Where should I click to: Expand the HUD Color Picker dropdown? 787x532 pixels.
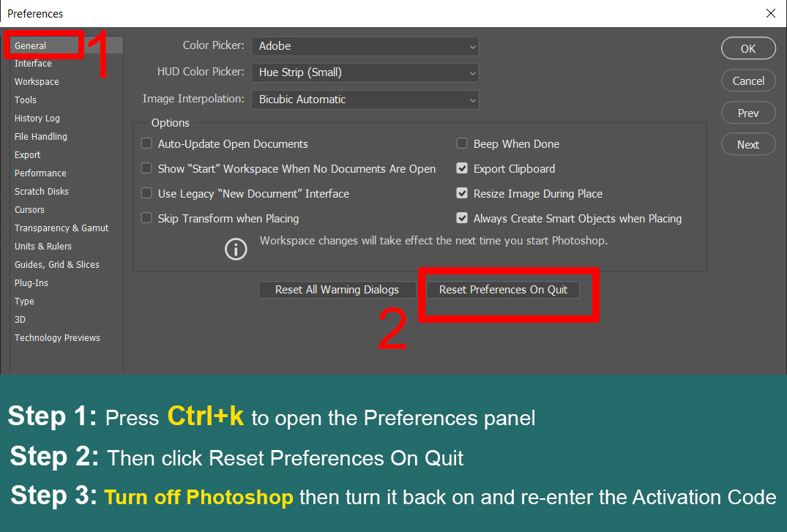click(x=365, y=72)
